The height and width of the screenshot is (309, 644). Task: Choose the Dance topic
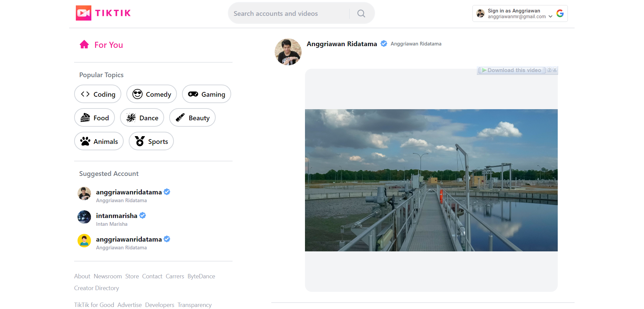click(142, 118)
